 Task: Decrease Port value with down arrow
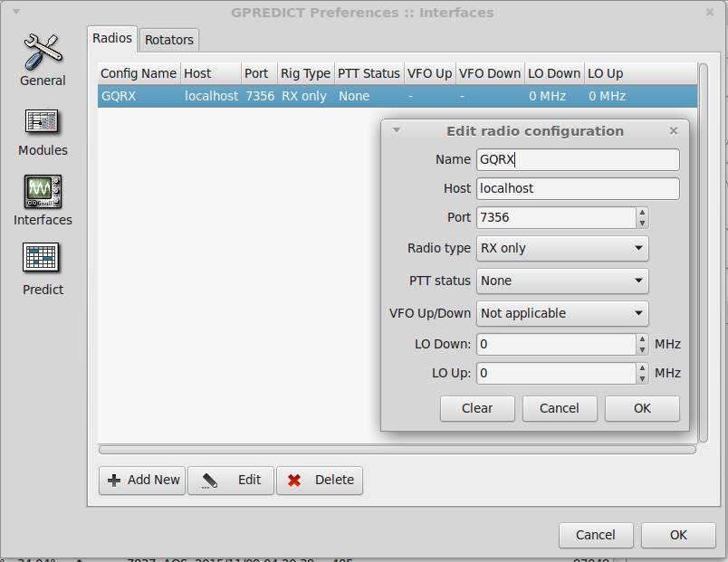pos(642,224)
